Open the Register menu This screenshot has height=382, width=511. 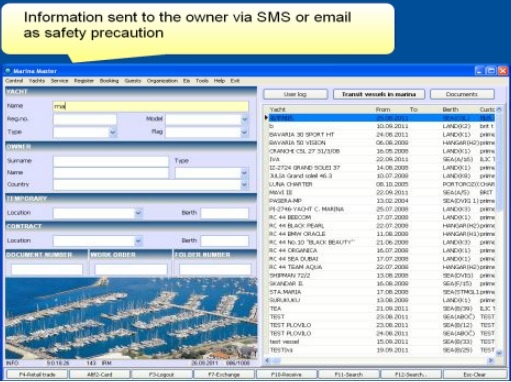click(x=84, y=81)
